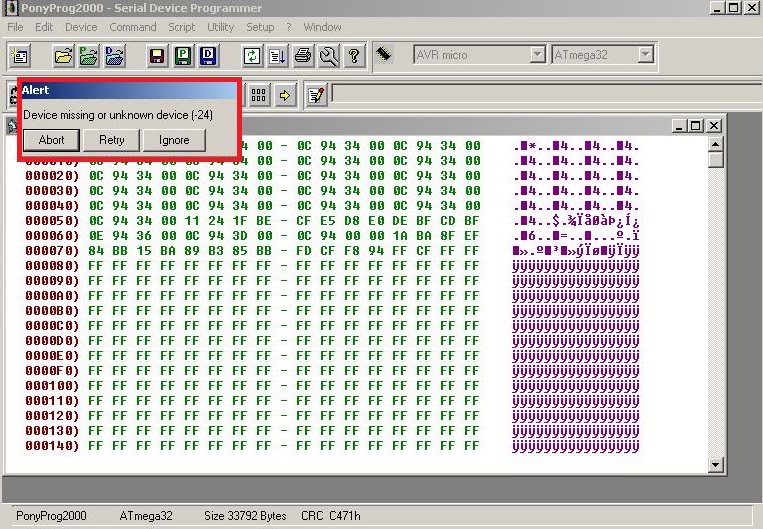The image size is (763, 529).
Task: Open the File menu
Action: (x=15, y=27)
